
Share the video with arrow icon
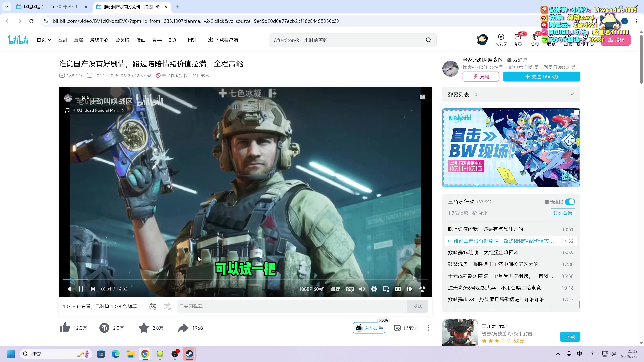pos(183,328)
